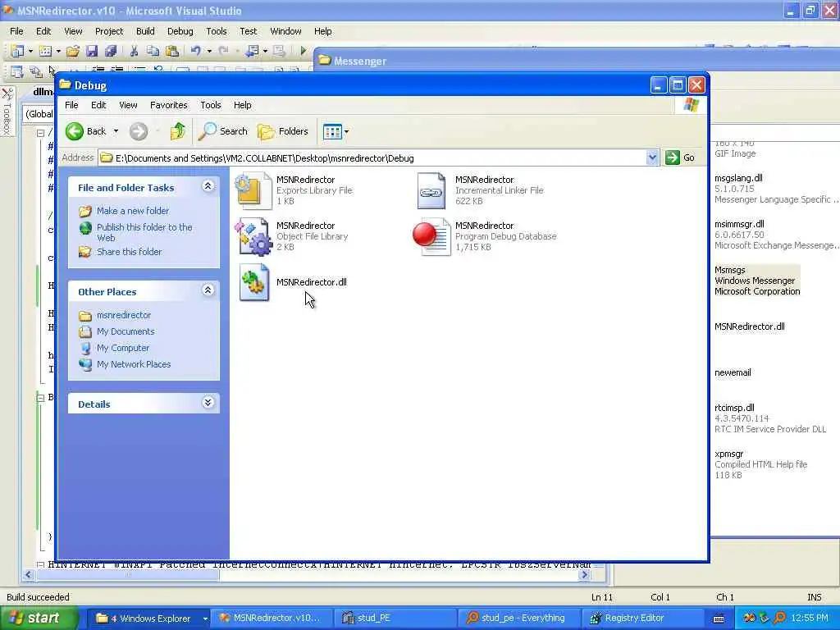
Task: Click Visual Studio Copy toolbar icon
Action: [x=153, y=51]
